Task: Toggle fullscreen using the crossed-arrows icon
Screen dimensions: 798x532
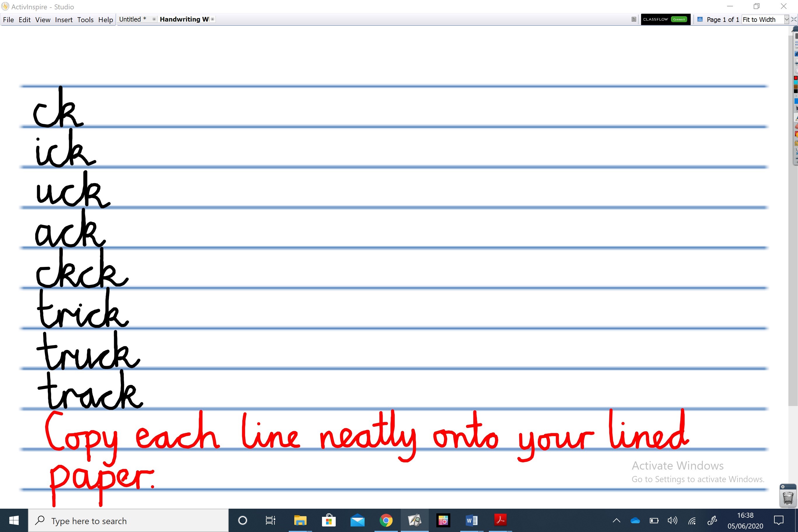Action: 794,19
